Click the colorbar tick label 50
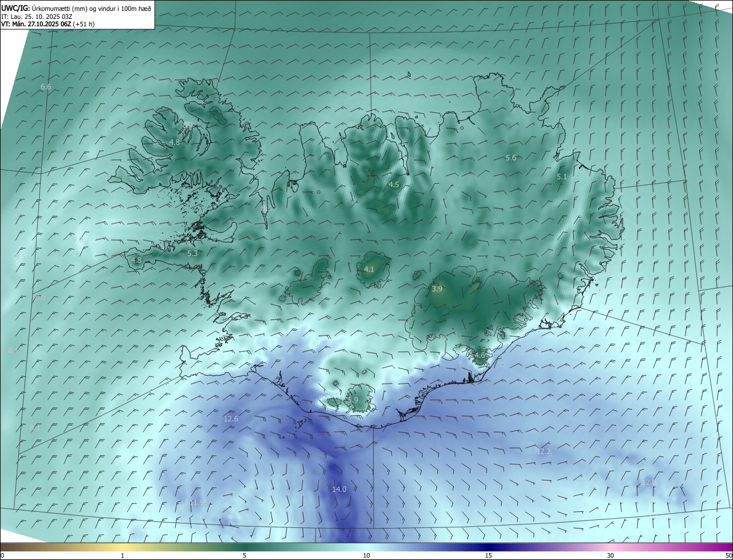The height and width of the screenshot is (560, 733). pyautogui.click(x=728, y=555)
